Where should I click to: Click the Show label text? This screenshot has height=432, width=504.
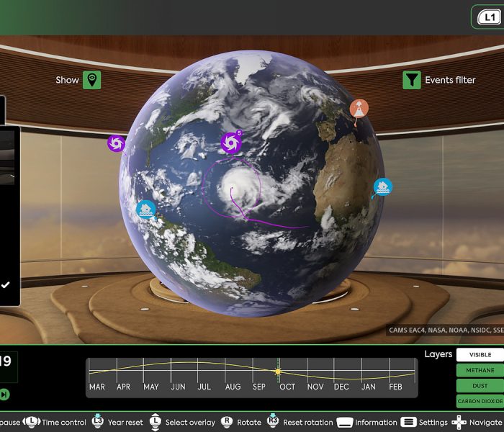[67, 80]
